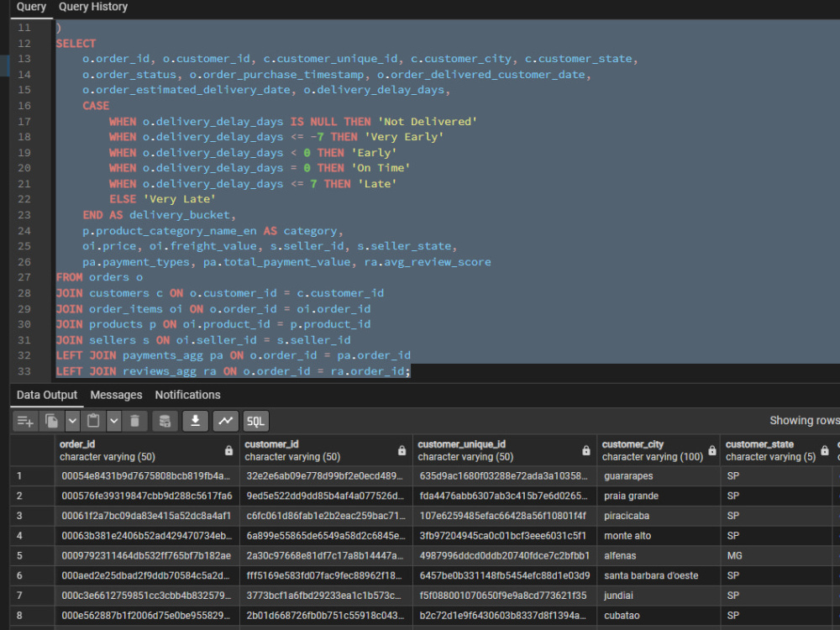Select the order_id column header
Screen dimensions: 840x630
147,450
